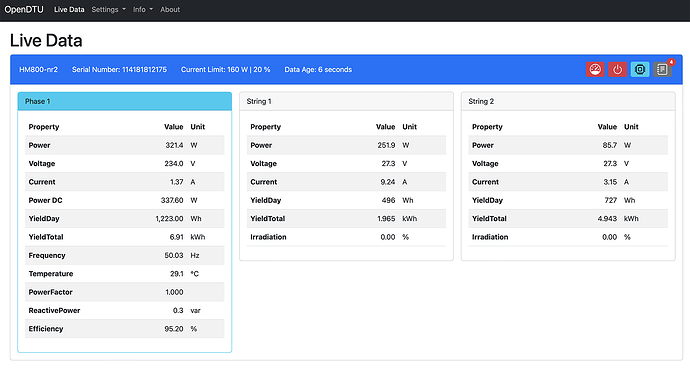Click the Serial Number text in header
Screen dimensions: 690x377
[x=119, y=70]
